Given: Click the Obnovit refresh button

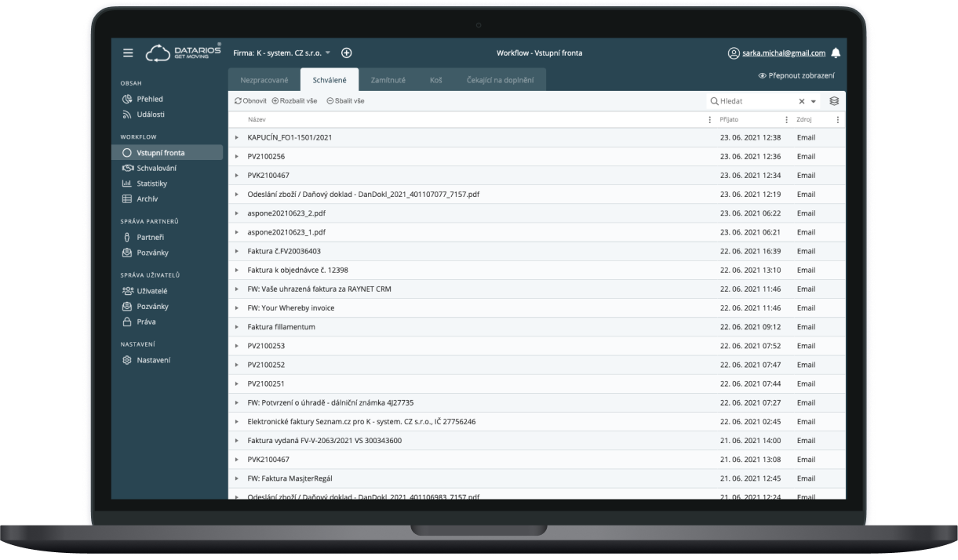Looking at the screenshot, I should coord(251,101).
